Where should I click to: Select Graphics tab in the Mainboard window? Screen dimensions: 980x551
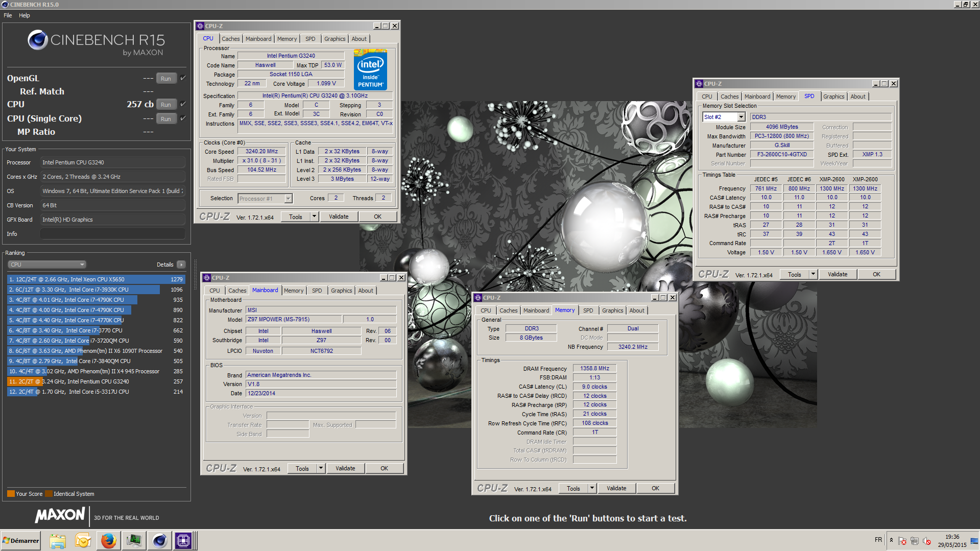pos(341,291)
